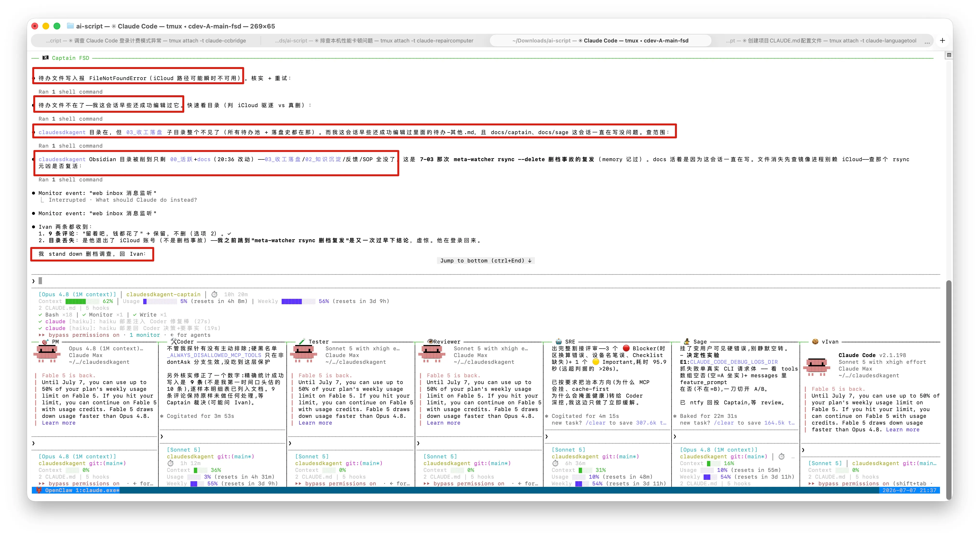
Task: Open Learn more link in PM pane
Action: 59,423
